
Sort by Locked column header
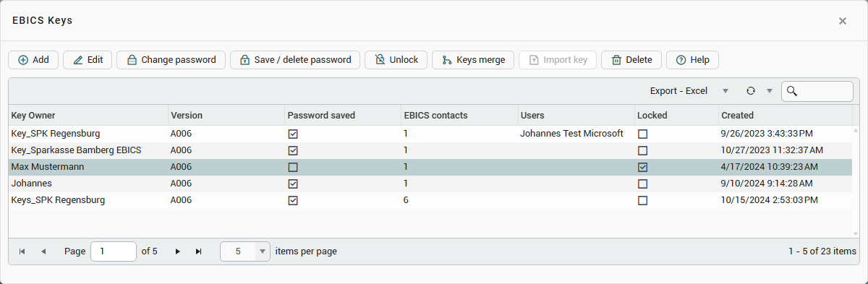point(676,115)
